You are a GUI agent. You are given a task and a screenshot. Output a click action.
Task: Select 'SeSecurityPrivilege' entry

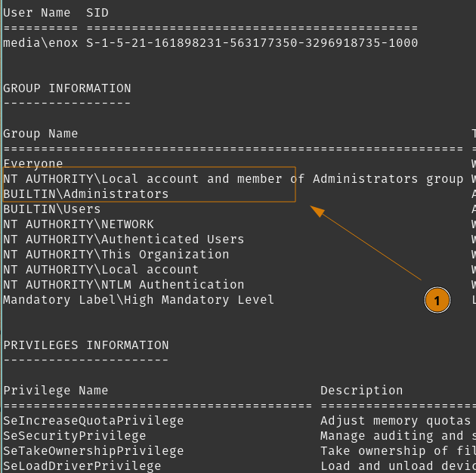coord(74,436)
